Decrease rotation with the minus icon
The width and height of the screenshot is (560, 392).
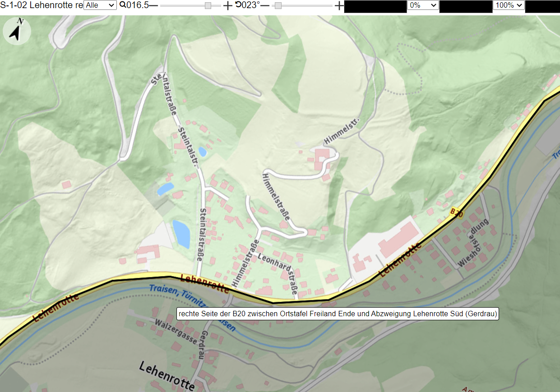pyautogui.click(x=265, y=5)
